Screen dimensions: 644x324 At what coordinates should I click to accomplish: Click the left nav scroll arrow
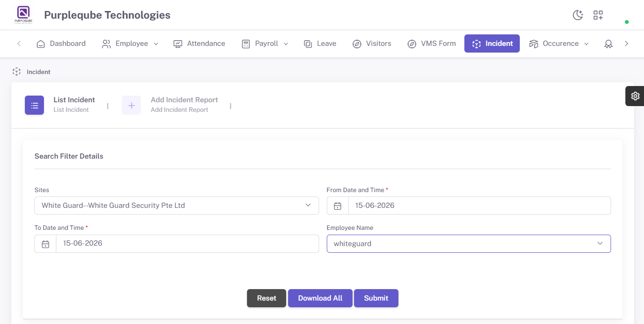pyautogui.click(x=19, y=43)
